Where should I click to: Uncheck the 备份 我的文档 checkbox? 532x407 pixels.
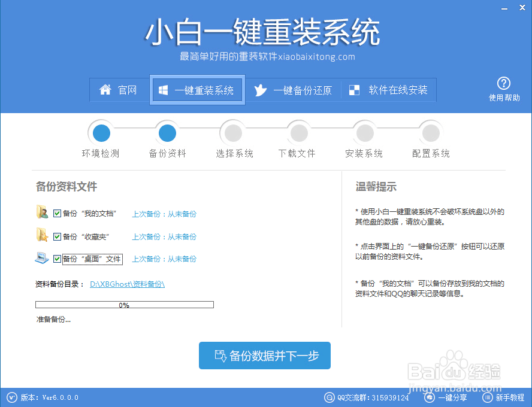pyautogui.click(x=56, y=214)
